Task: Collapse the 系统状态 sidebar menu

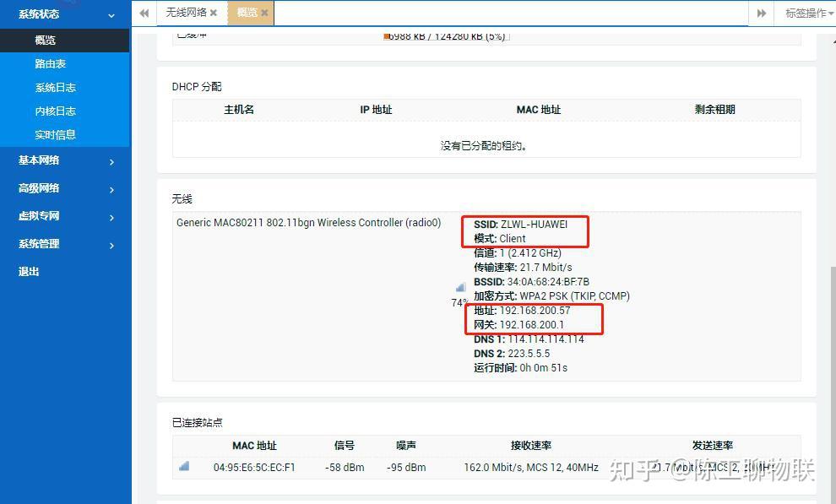Action: (x=66, y=14)
